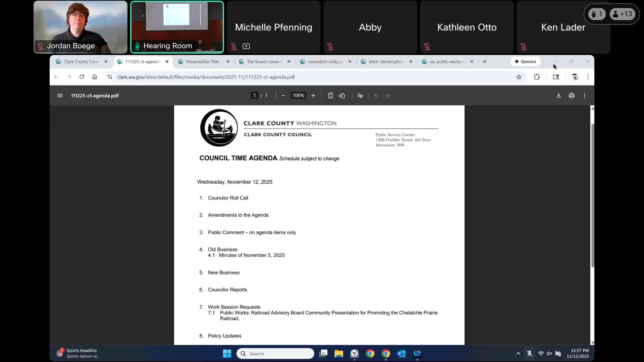This screenshot has width=644, height=362.
Task: Bookmark this page with the star
Action: click(x=519, y=77)
